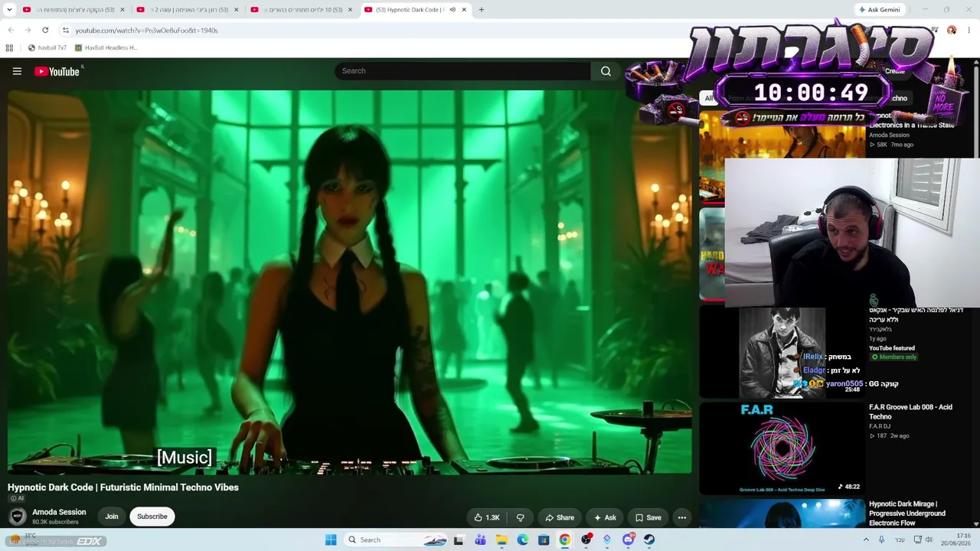
Task: Open the black-and-white portrait video thumbnail
Action: pyautogui.click(x=782, y=353)
